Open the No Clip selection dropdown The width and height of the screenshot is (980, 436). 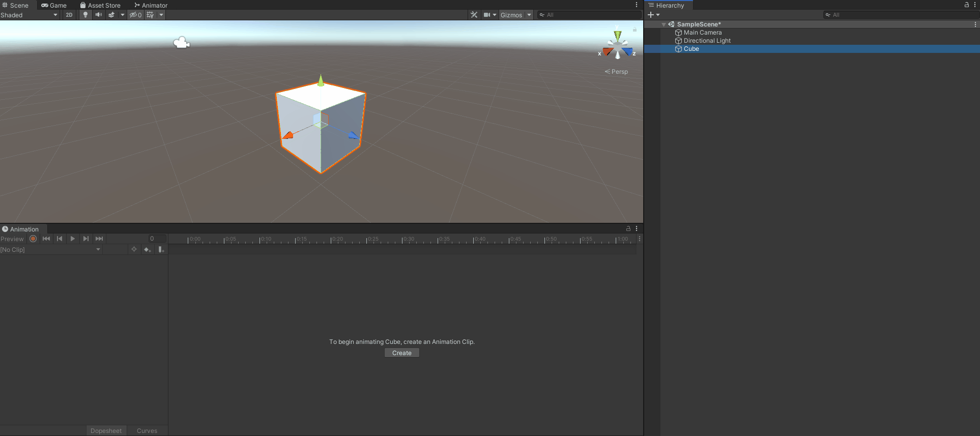tap(51, 250)
